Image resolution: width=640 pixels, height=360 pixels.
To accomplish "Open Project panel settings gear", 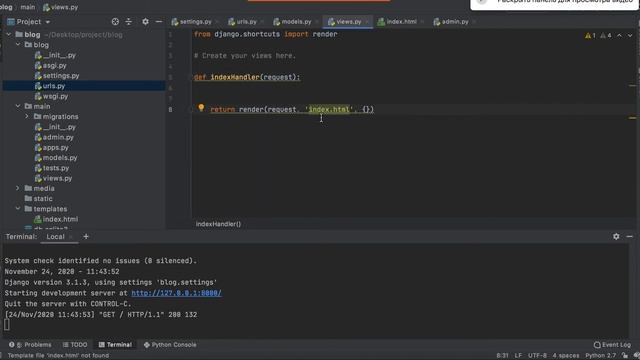I will point(145,22).
